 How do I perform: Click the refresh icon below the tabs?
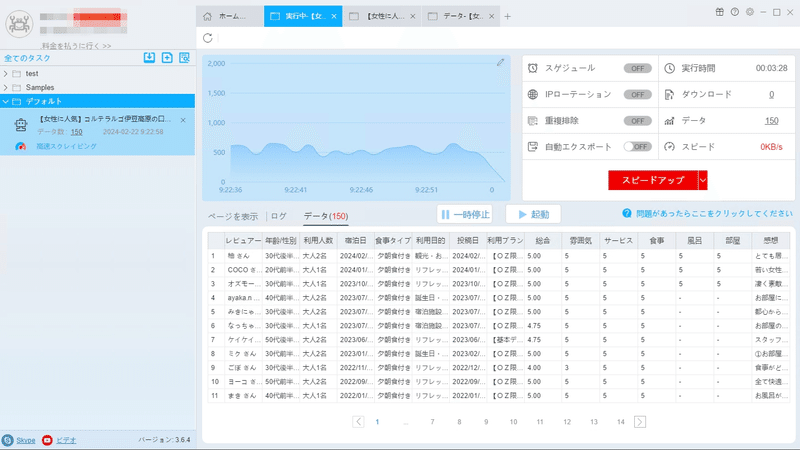pos(208,38)
